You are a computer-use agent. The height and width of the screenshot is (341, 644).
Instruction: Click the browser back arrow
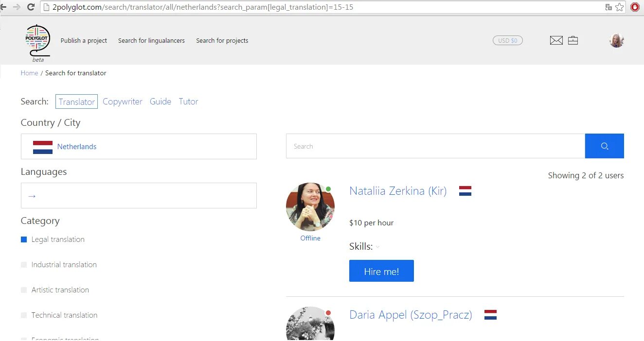tap(4, 7)
